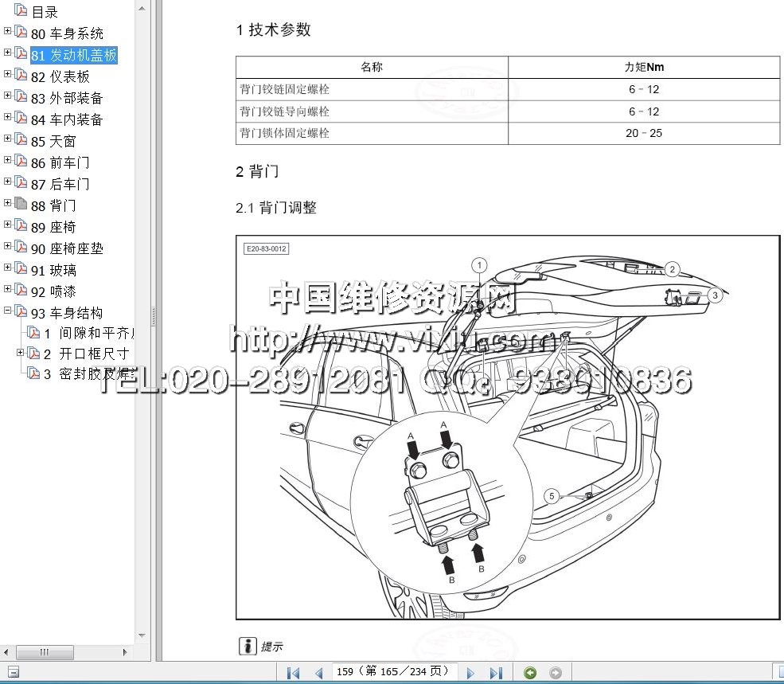The image size is (784, 684).
Task: Click bookmarks panel scroll-down arrow
Action: [x=142, y=635]
